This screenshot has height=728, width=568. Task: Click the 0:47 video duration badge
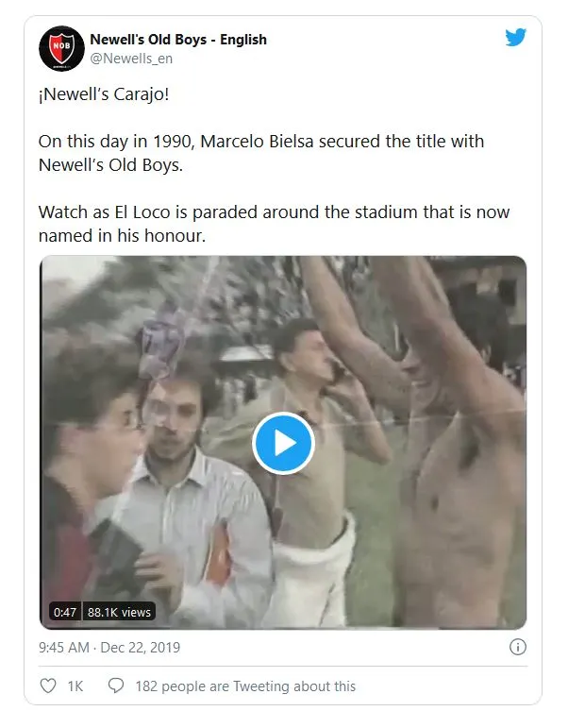65,612
